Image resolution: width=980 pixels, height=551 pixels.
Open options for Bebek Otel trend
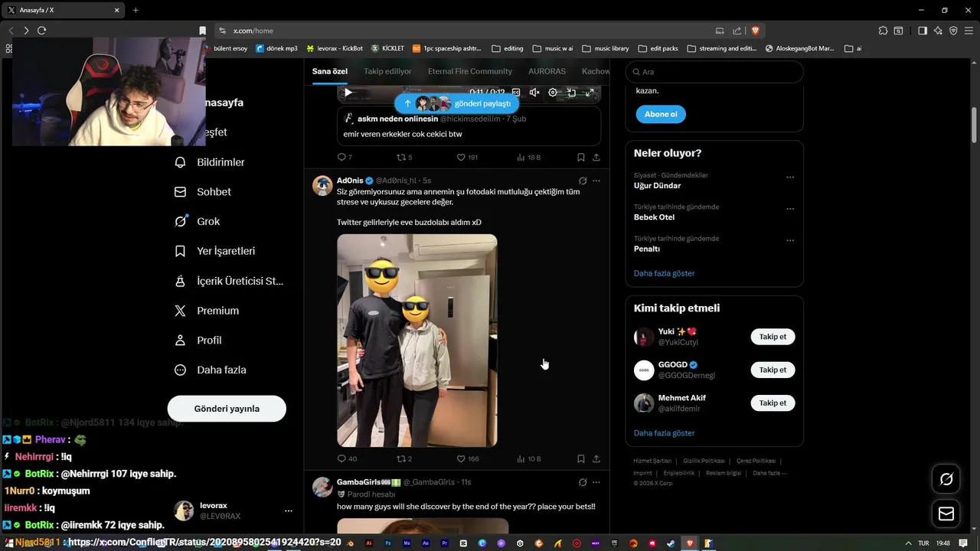click(790, 209)
